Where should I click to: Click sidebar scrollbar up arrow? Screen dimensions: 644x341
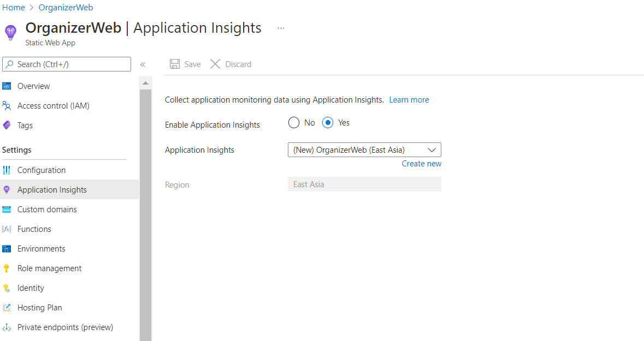coord(145,83)
